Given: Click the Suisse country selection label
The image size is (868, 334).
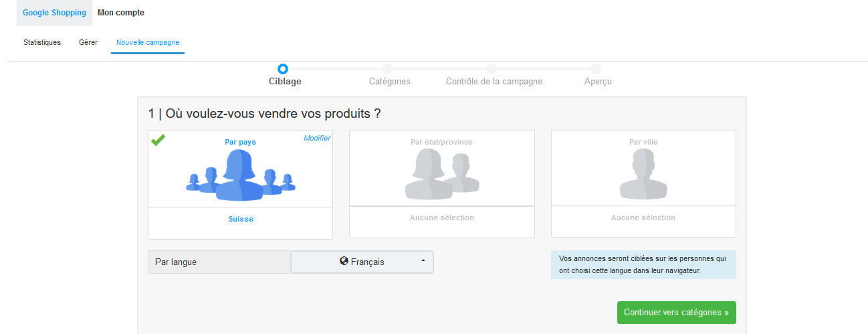Looking at the screenshot, I should 241,219.
